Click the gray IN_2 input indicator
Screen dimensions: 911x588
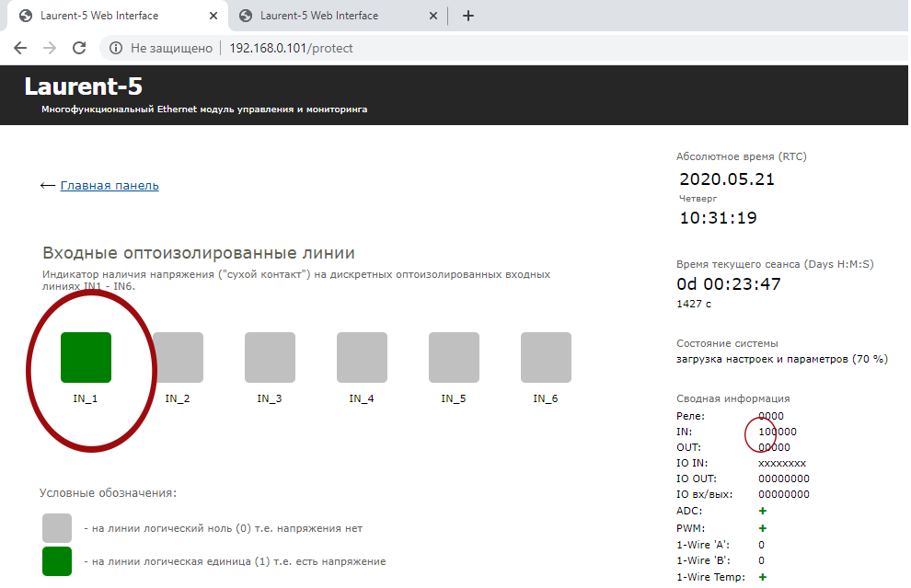(178, 357)
